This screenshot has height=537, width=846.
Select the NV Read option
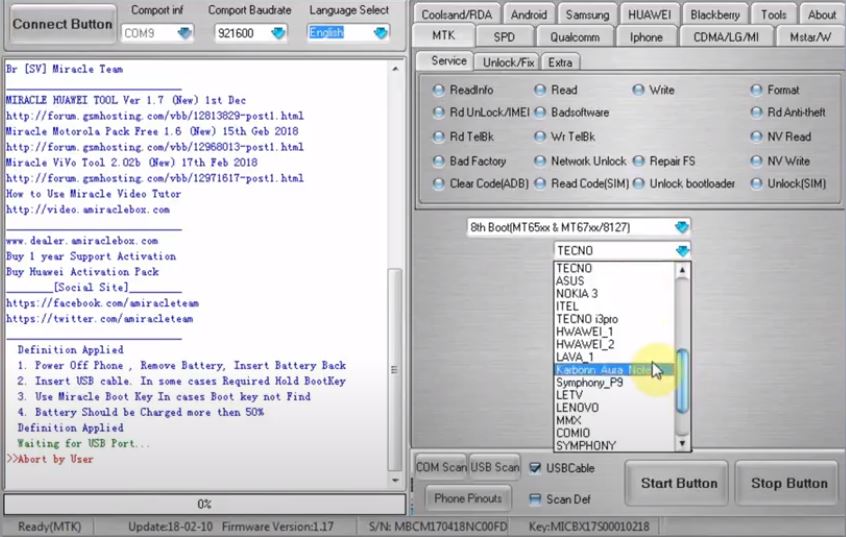(x=756, y=137)
